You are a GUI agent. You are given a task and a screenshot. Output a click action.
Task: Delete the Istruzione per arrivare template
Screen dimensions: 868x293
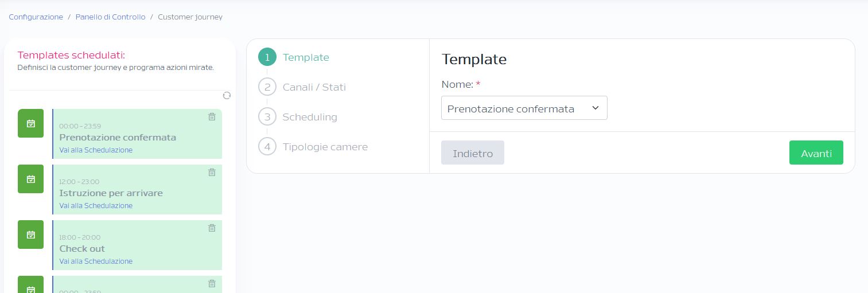click(x=212, y=172)
